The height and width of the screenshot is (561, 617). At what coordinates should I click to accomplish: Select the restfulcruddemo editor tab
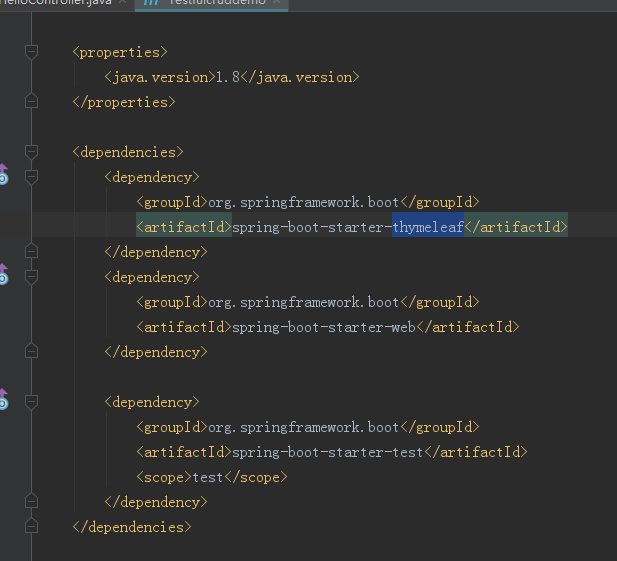[x=211, y=3]
